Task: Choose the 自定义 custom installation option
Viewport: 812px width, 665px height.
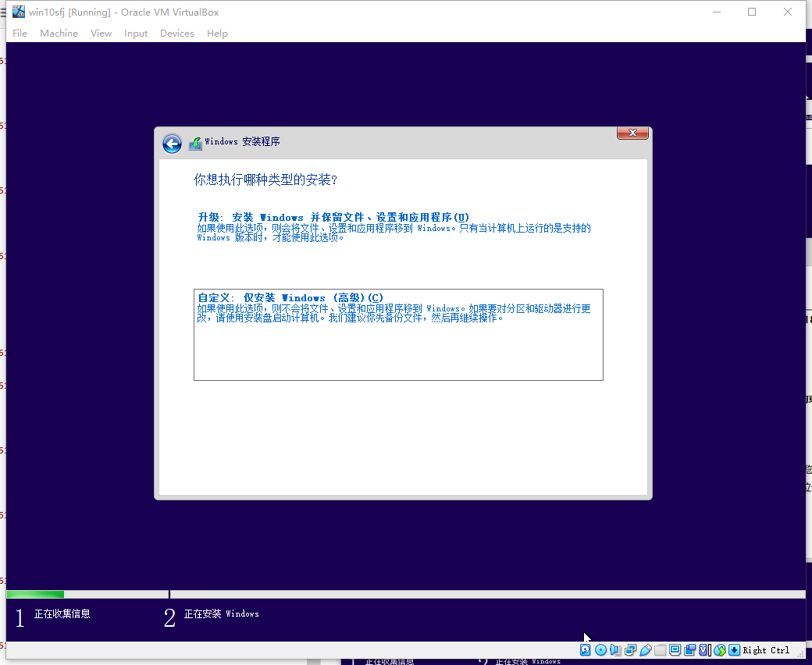Action: [398, 335]
